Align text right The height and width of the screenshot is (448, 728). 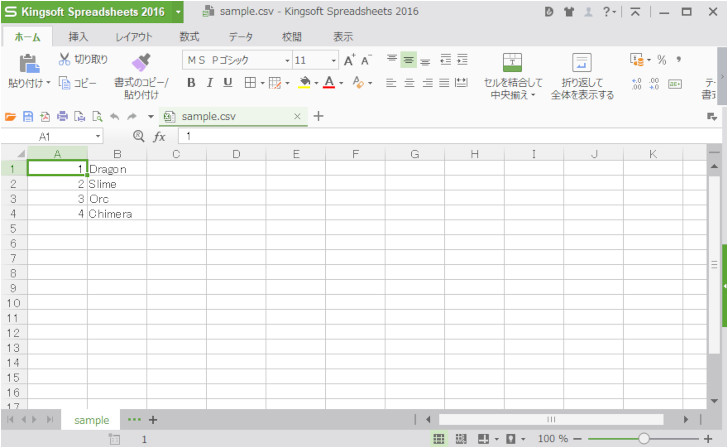tap(427, 83)
